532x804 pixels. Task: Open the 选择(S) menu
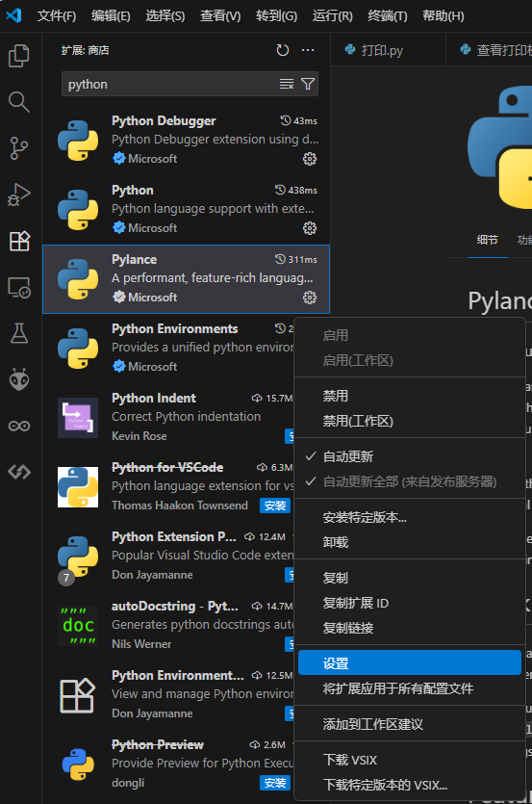(x=165, y=16)
